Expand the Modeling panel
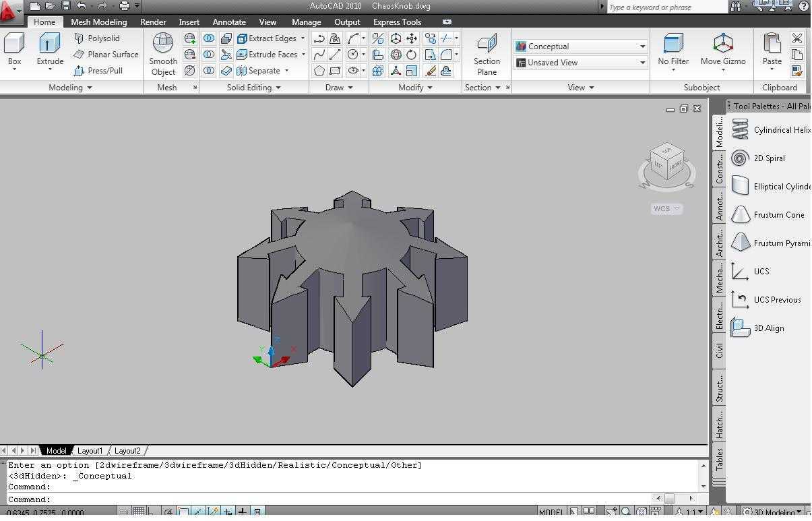The image size is (812, 521). [x=71, y=88]
